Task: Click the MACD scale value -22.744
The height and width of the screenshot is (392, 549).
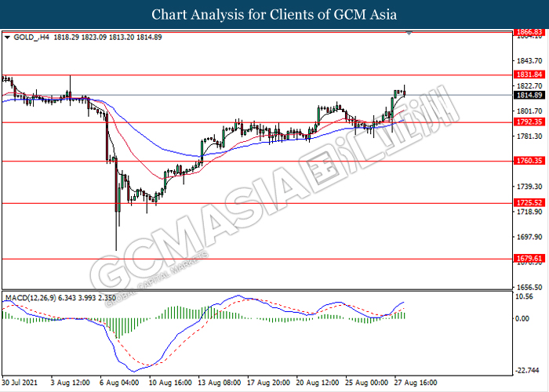Action: 527,371
